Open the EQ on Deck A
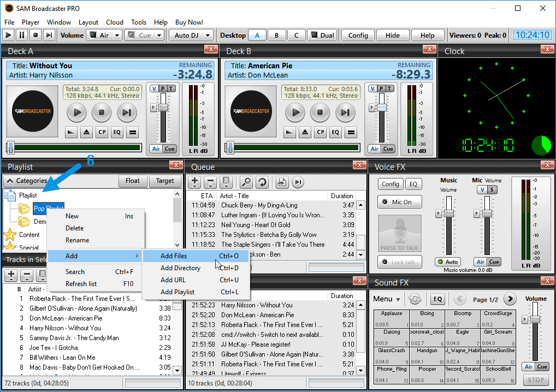The height and width of the screenshot is (392, 556). point(117,132)
